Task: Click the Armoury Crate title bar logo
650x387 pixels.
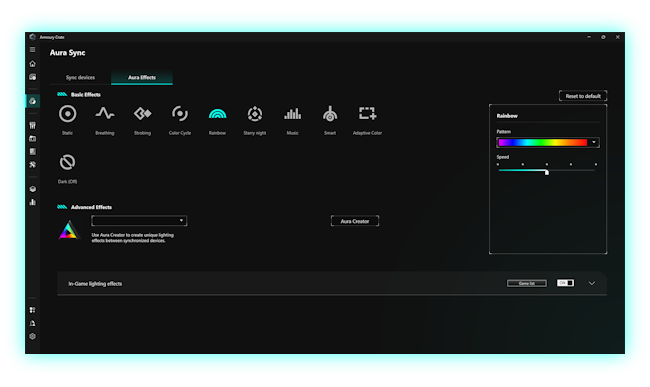Action: click(x=32, y=37)
